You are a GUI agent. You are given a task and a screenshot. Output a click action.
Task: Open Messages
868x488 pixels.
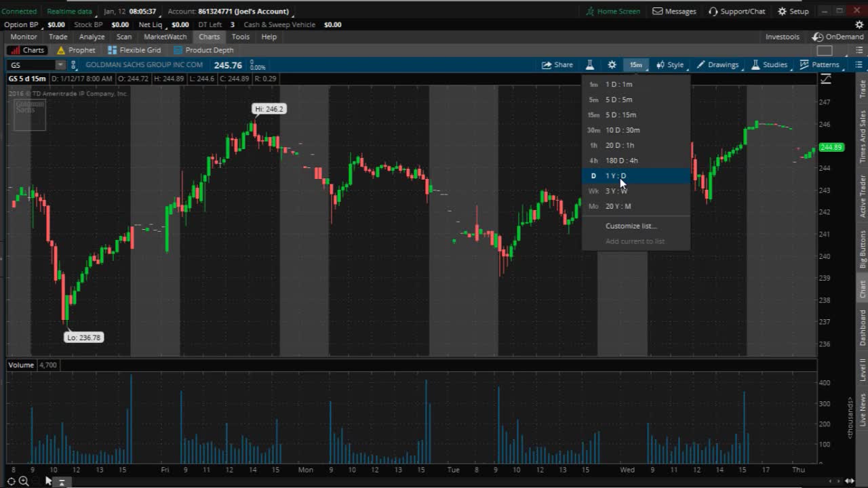pyautogui.click(x=675, y=11)
